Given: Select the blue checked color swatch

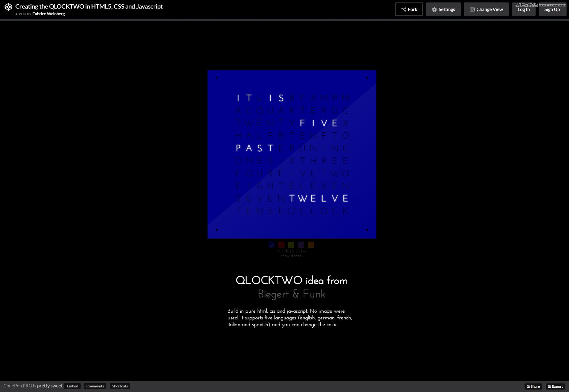Looking at the screenshot, I should coord(272,245).
